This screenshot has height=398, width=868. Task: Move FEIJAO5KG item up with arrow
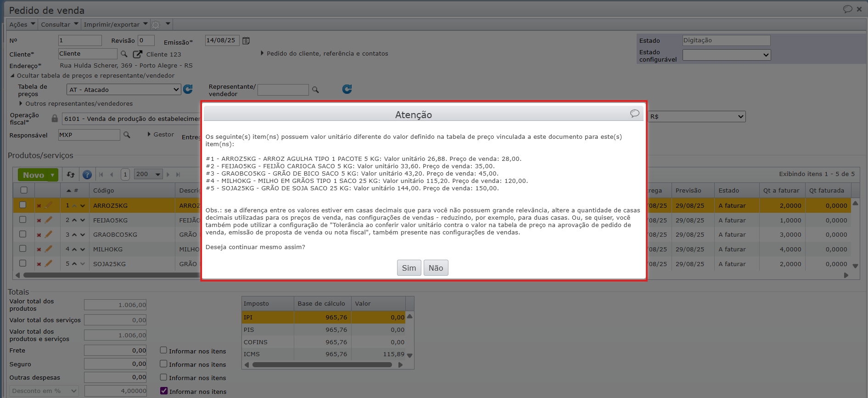click(74, 220)
